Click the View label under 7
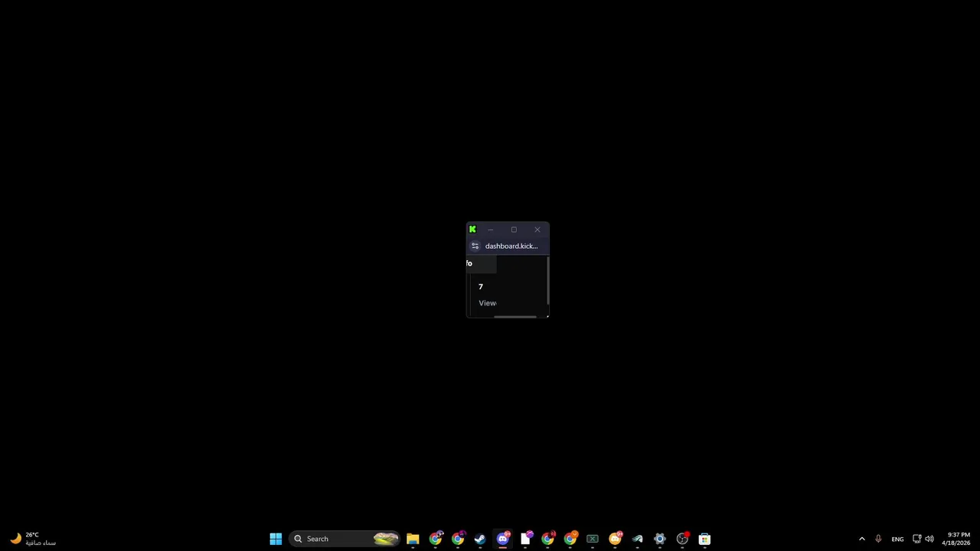Image resolution: width=980 pixels, height=551 pixels. 488,303
